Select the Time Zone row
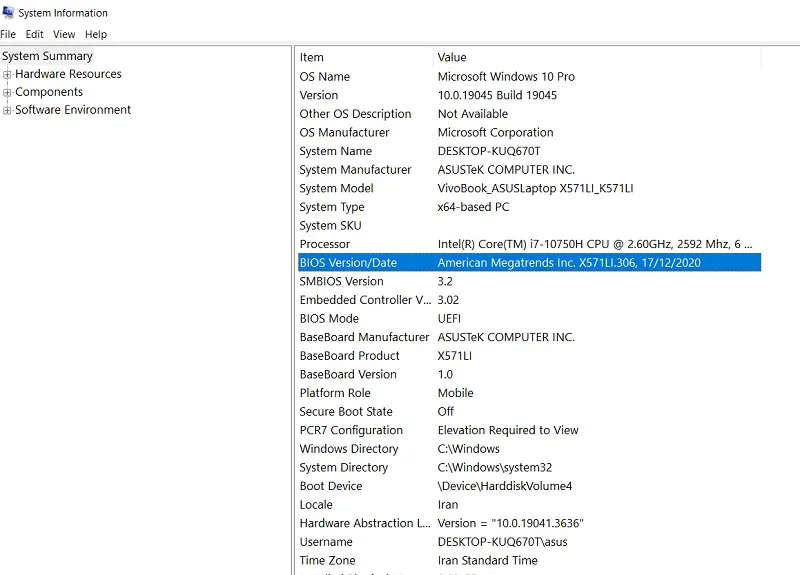Viewport: 800px width, 575px height. click(529, 561)
